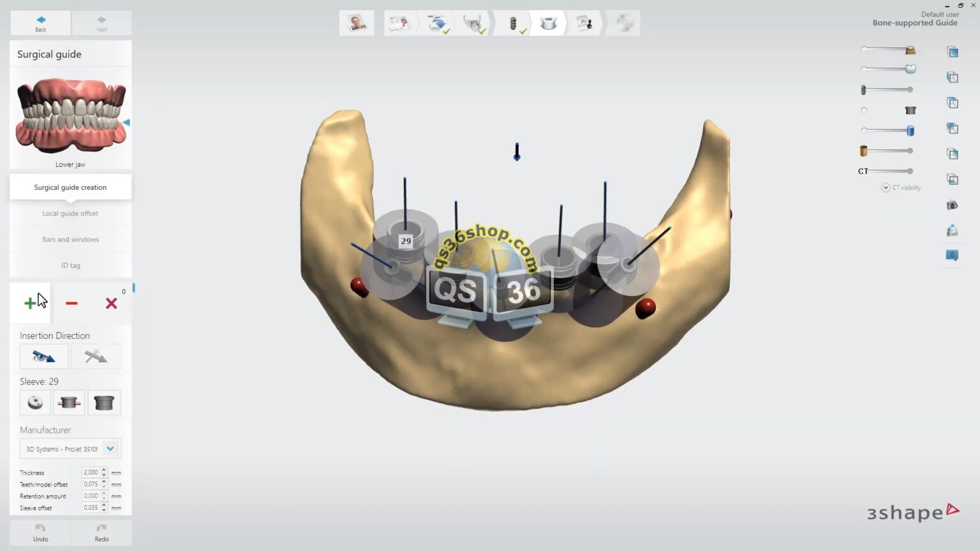980x551 pixels.
Task: Increase Thickness using its up stepper arrow
Action: 103,469
